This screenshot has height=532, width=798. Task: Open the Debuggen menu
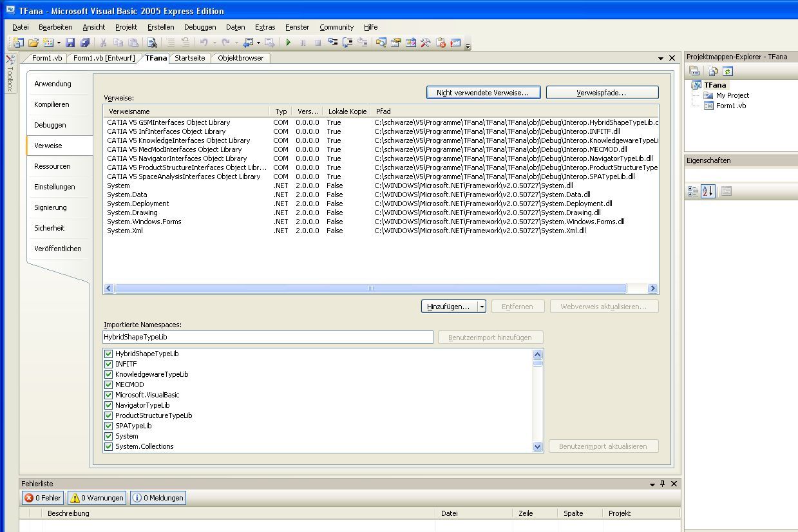pyautogui.click(x=200, y=27)
